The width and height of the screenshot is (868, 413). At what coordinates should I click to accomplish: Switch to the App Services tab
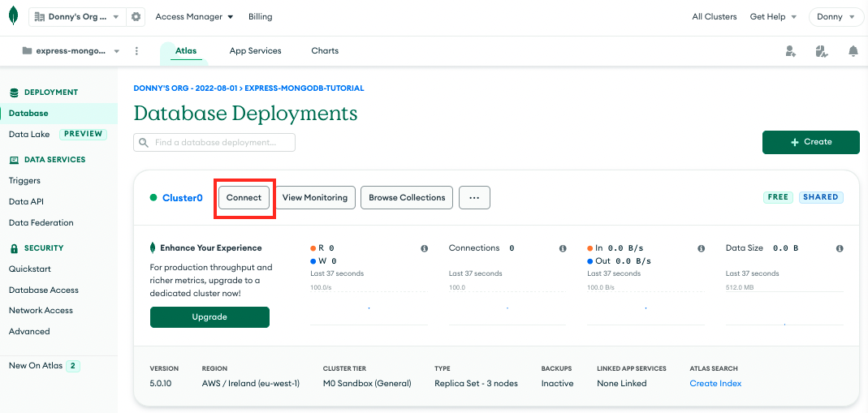point(255,51)
